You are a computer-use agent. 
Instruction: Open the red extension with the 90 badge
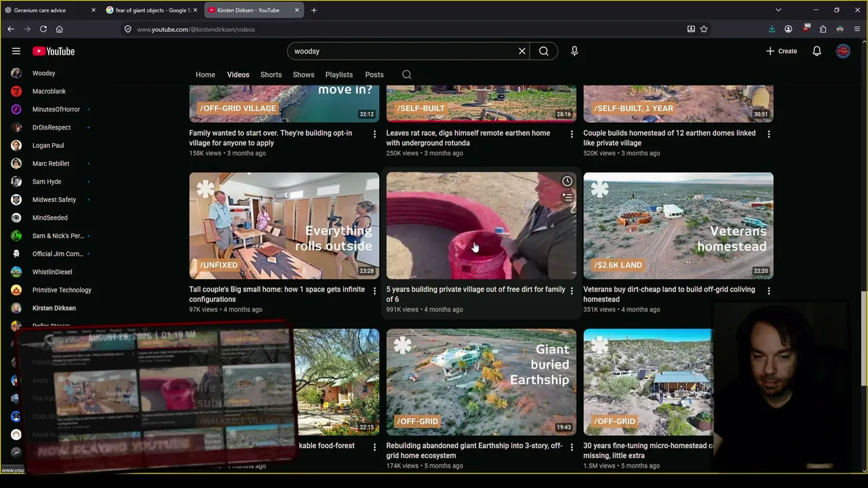tap(806, 28)
